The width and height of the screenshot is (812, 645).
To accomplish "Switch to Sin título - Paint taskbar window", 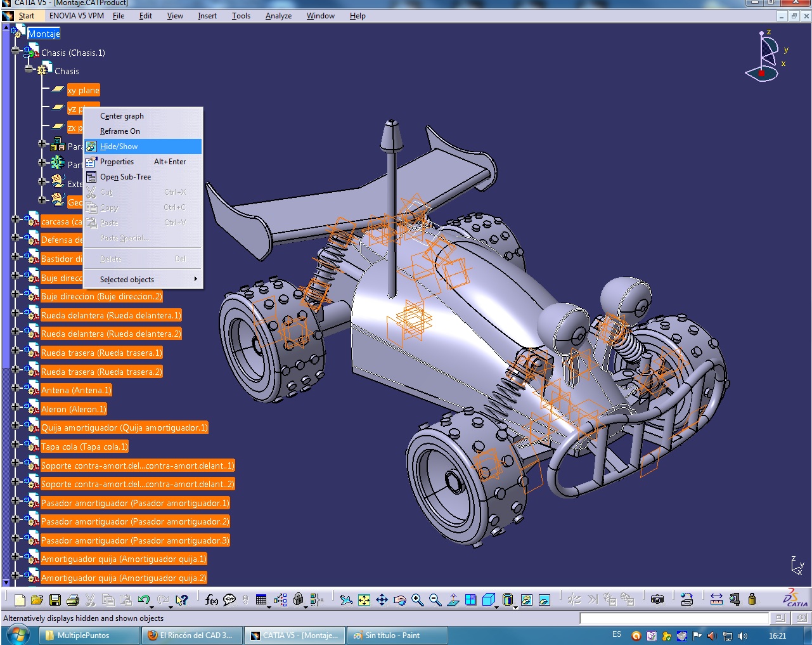I will click(x=398, y=635).
